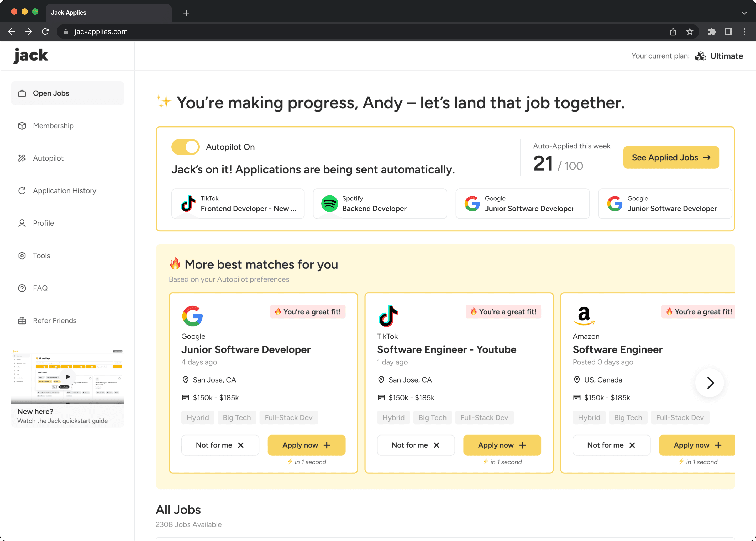756x541 pixels.
Task: Click the share icon in address bar
Action: (673, 32)
